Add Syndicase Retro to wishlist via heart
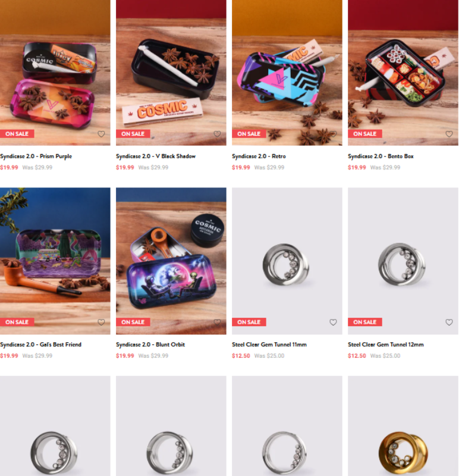This screenshot has height=476, width=459. click(x=333, y=134)
